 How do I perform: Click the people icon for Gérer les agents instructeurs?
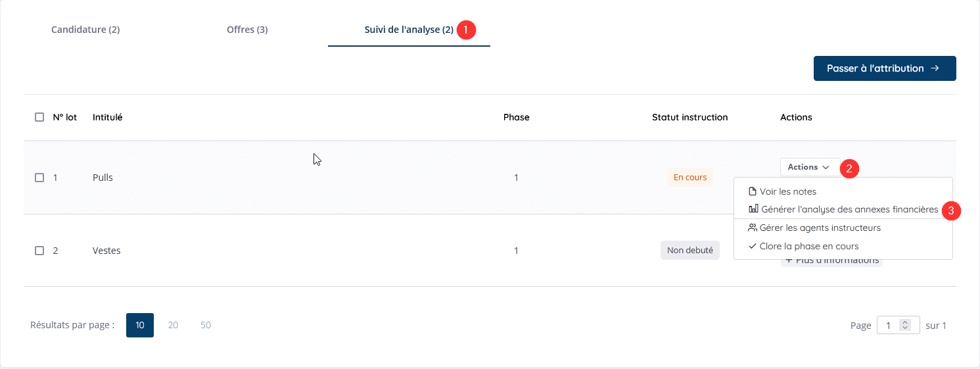(753, 228)
